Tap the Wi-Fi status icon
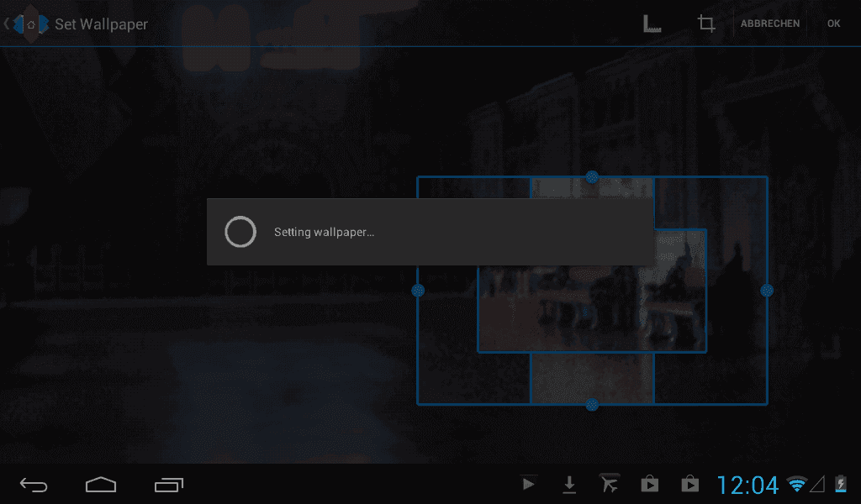861x504 pixels. (797, 484)
